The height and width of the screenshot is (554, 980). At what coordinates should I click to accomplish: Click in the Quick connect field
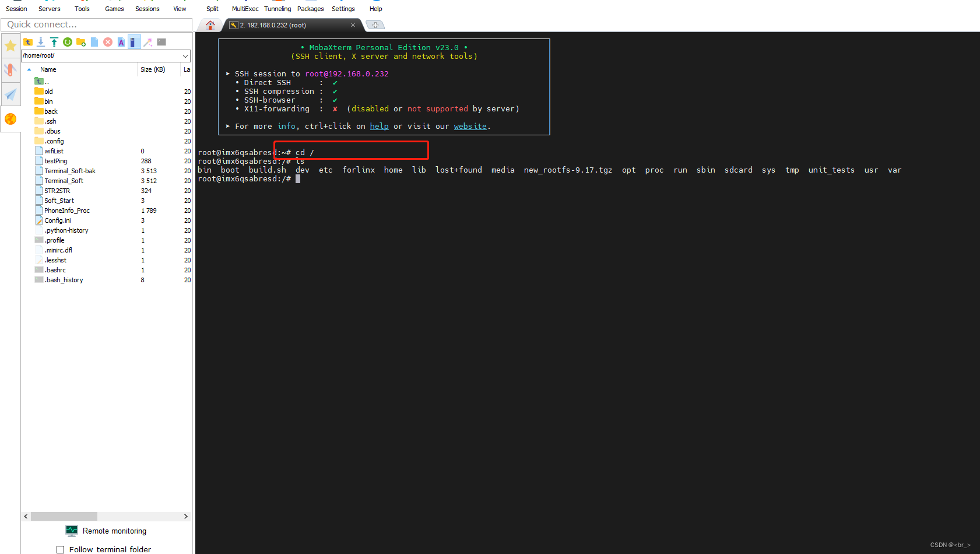click(x=97, y=24)
